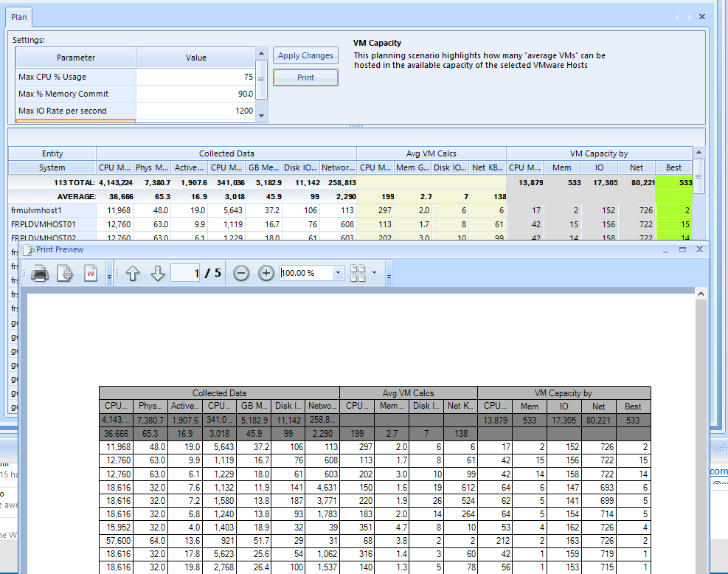
Task: Click the Print button
Action: point(305,77)
